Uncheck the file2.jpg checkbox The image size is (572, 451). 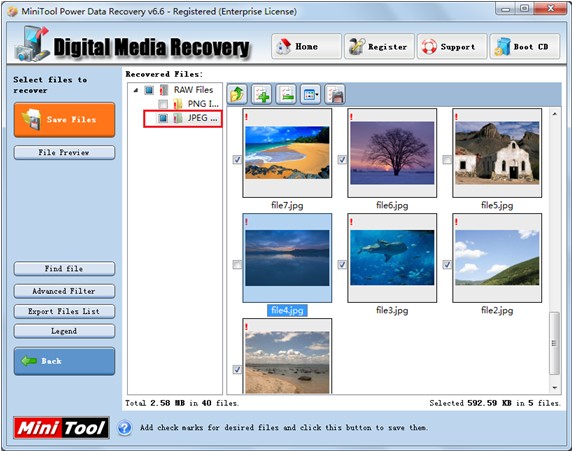(447, 265)
